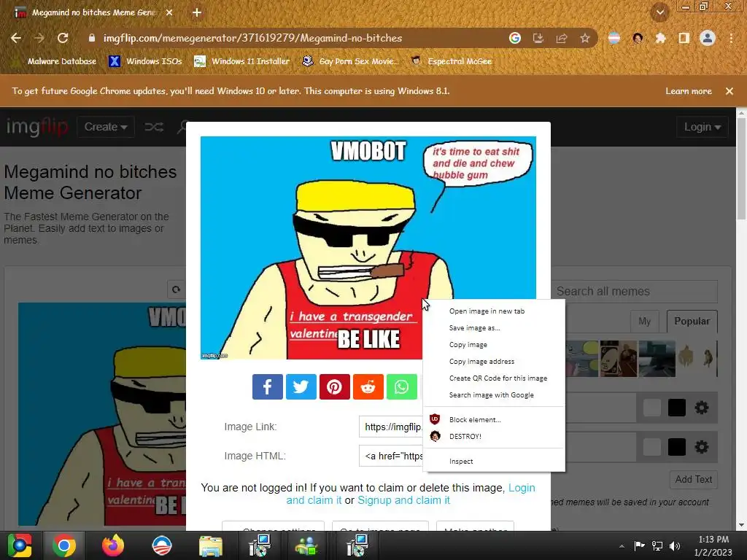This screenshot has height=560, width=747.
Task: Click the imgflip logo
Action: (x=37, y=127)
